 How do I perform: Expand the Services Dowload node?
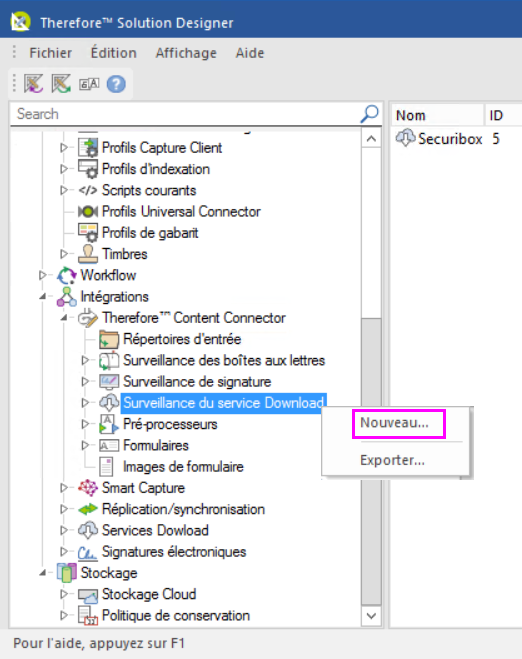click(64, 530)
